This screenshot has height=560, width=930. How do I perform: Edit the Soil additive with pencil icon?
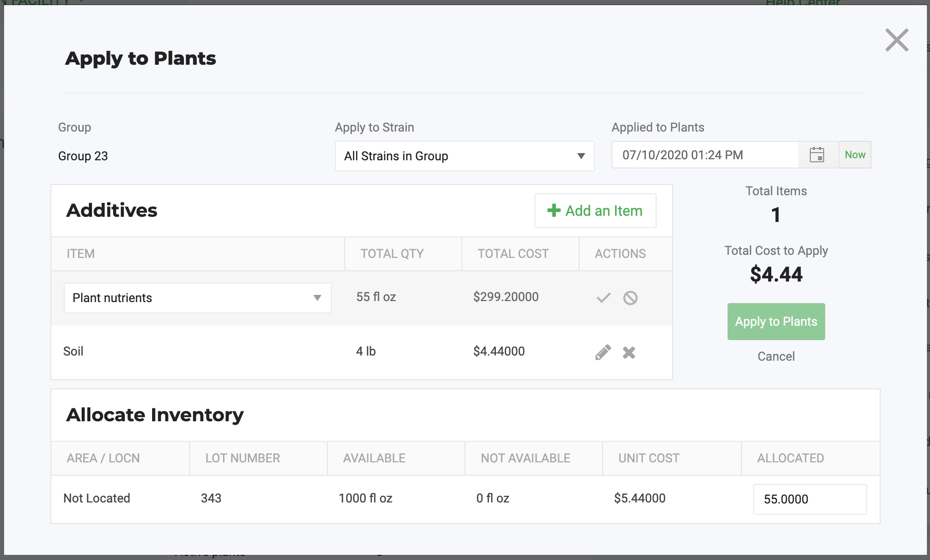[603, 352]
